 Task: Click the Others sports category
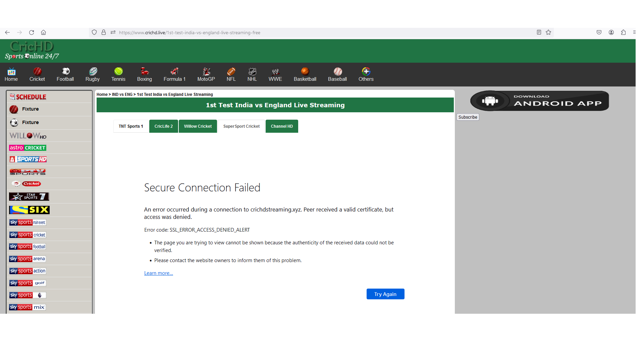(366, 74)
